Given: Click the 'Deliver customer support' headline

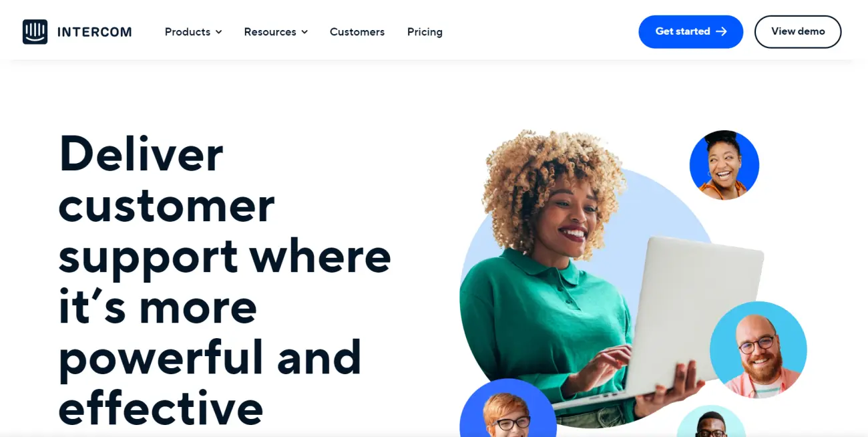Looking at the screenshot, I should point(225,279).
